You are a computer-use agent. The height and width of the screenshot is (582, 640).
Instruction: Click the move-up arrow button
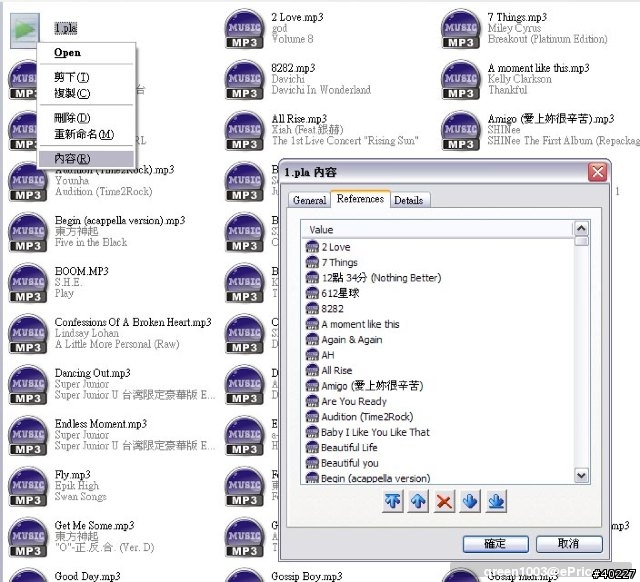[x=418, y=501]
